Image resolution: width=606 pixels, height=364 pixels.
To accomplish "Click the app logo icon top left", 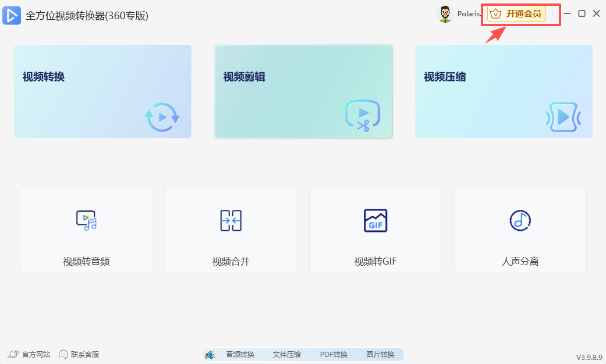I will (x=12, y=16).
